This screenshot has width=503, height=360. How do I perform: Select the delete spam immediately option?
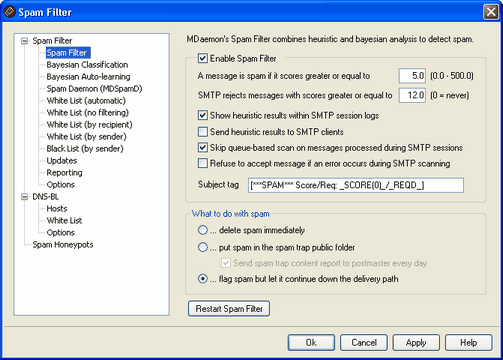tap(203, 230)
